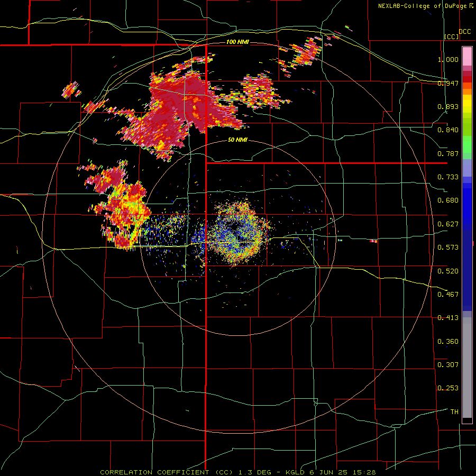
Task: Click the Correlation Coefficient title caption
Action: (238, 472)
